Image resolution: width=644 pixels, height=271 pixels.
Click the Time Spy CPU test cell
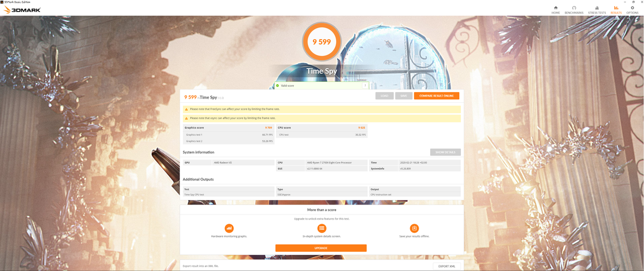[x=228, y=194]
